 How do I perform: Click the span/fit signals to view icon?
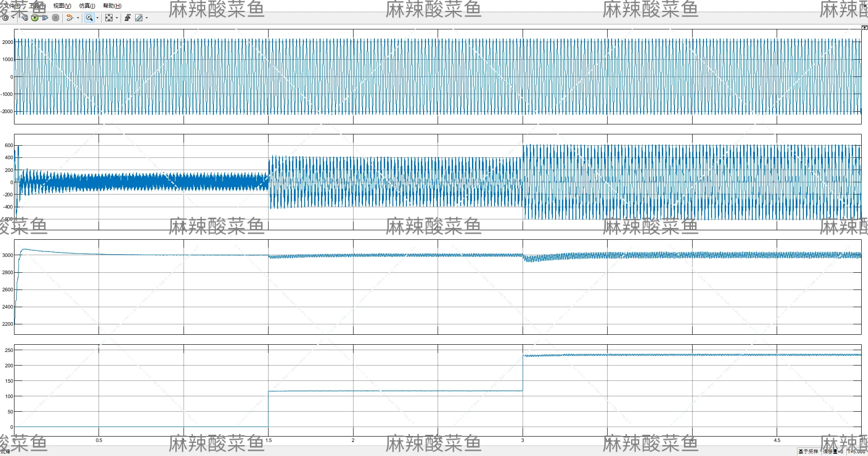coord(109,18)
